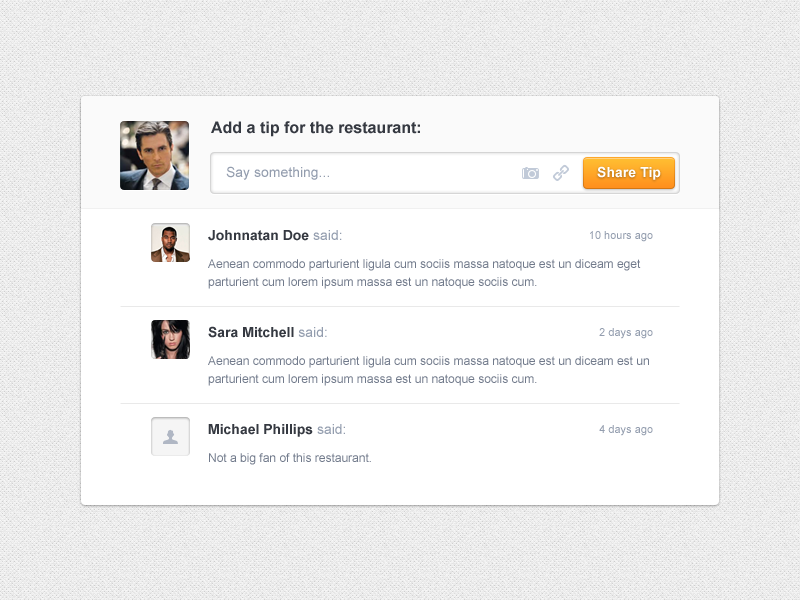Click the 4 days ago timestamp

pos(626,429)
